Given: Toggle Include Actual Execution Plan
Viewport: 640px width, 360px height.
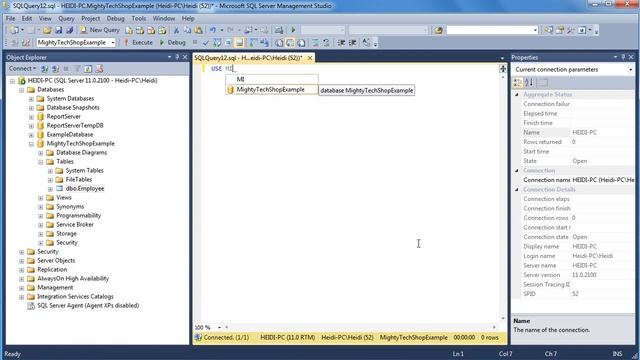Looking at the screenshot, I should point(253,42).
